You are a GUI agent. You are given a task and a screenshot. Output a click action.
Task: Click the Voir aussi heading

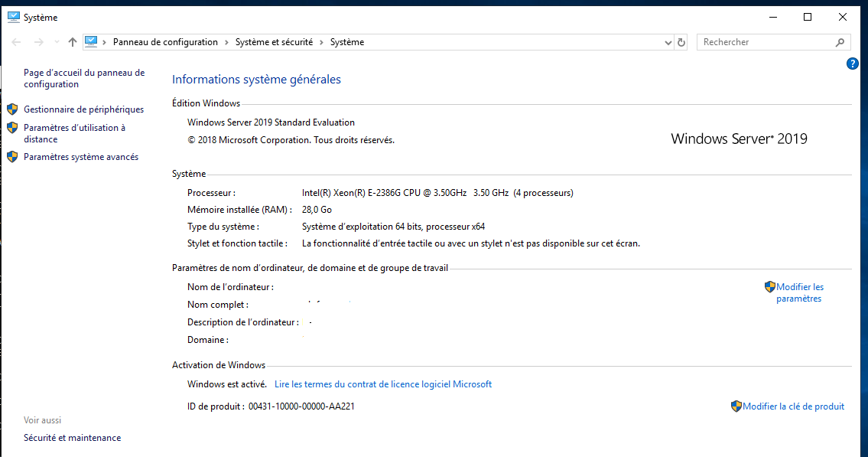pos(43,420)
